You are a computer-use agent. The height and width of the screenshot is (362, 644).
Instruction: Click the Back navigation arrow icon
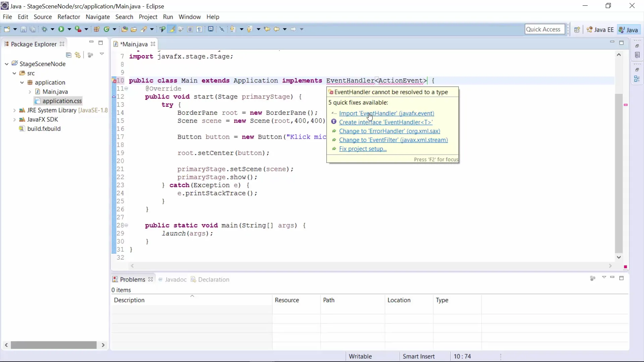click(276, 29)
